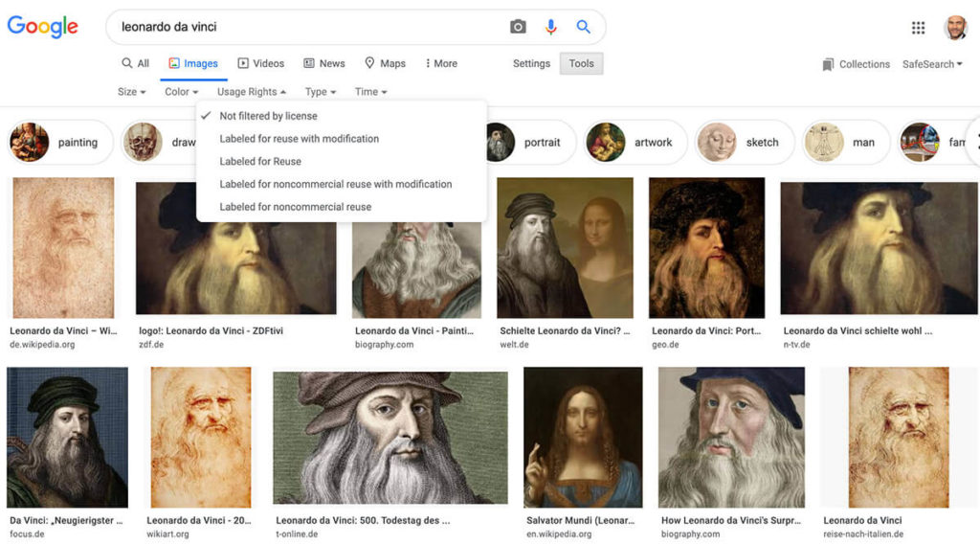Open the welt.de Mona Lisa comparison image

point(565,248)
